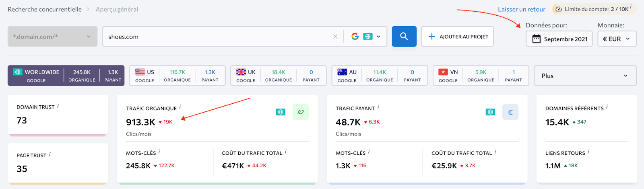The height and width of the screenshot is (189, 644).
Task: Click info icon next to Page Trust
Action: (50, 154)
